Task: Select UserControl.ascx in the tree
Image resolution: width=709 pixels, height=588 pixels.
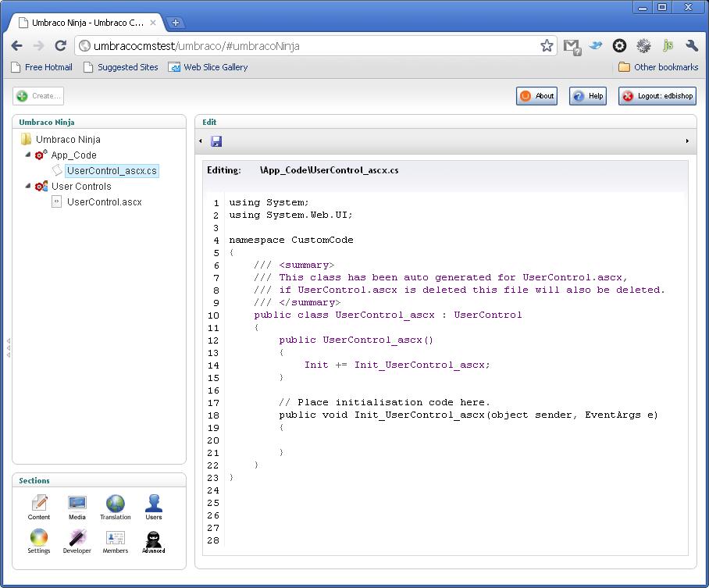Action: tap(105, 201)
